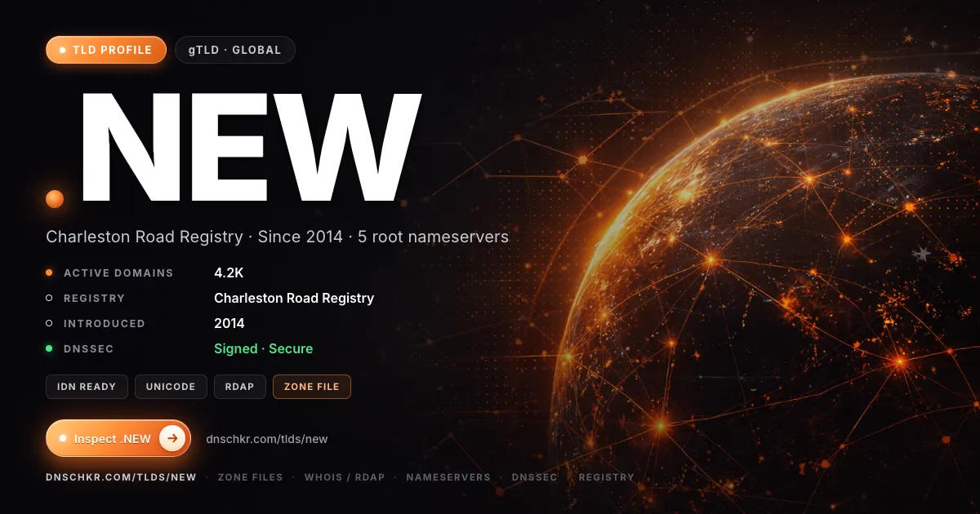Click the green dot next to DNSSEC

[49, 348]
